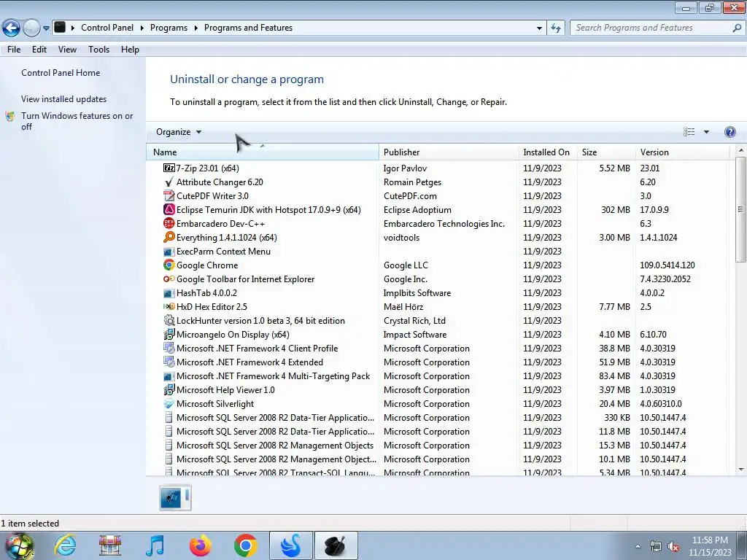Screen dimensions: 747x560
Task: Click the ExecParm Context Menu icon
Action: pos(169,252)
